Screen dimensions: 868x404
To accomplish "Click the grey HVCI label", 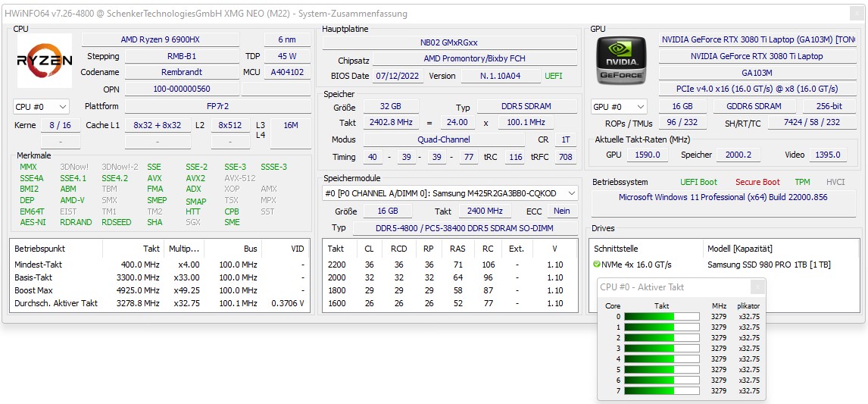I will click(835, 182).
